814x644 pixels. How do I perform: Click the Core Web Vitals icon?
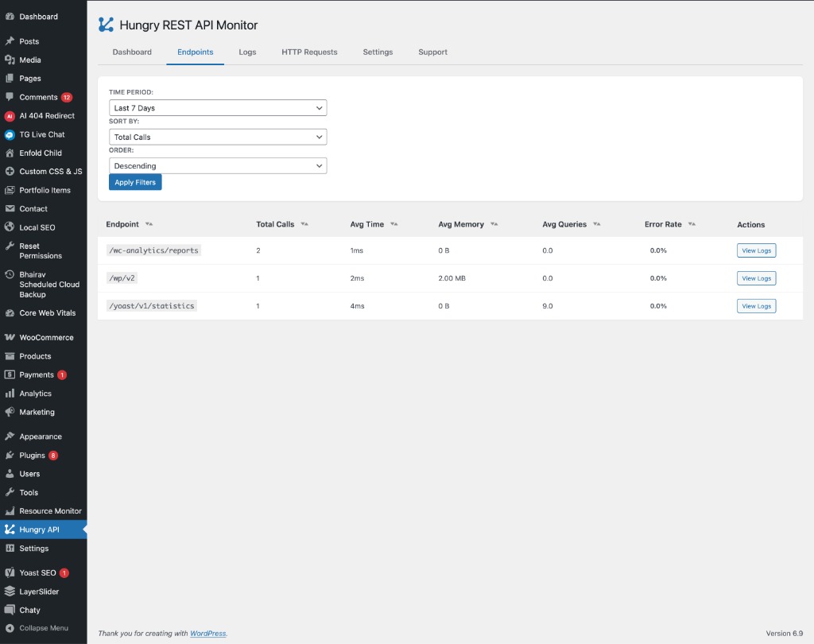[x=10, y=312]
